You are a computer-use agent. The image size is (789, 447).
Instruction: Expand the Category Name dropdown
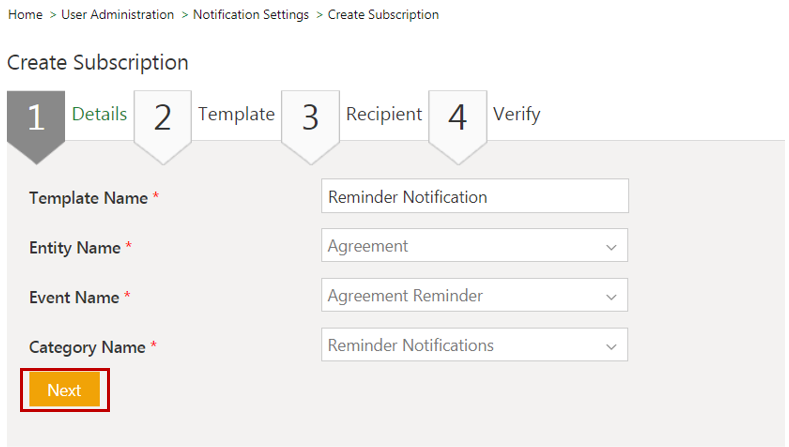tap(475, 346)
